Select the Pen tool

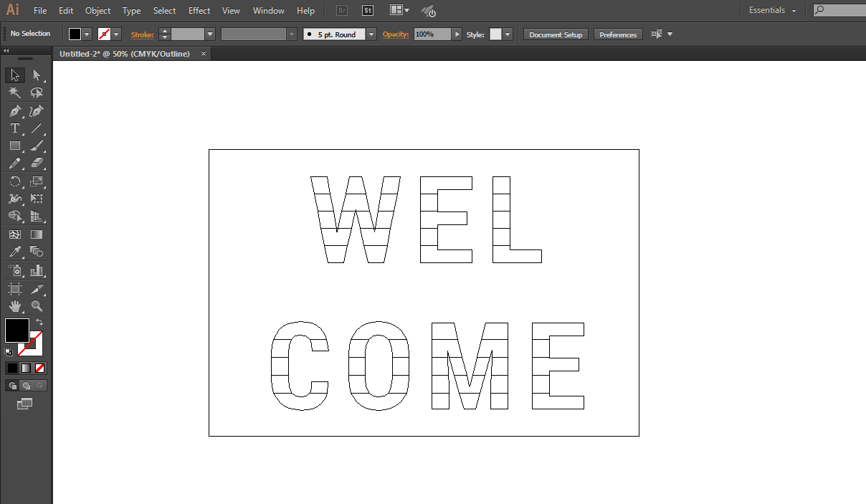coord(15,111)
